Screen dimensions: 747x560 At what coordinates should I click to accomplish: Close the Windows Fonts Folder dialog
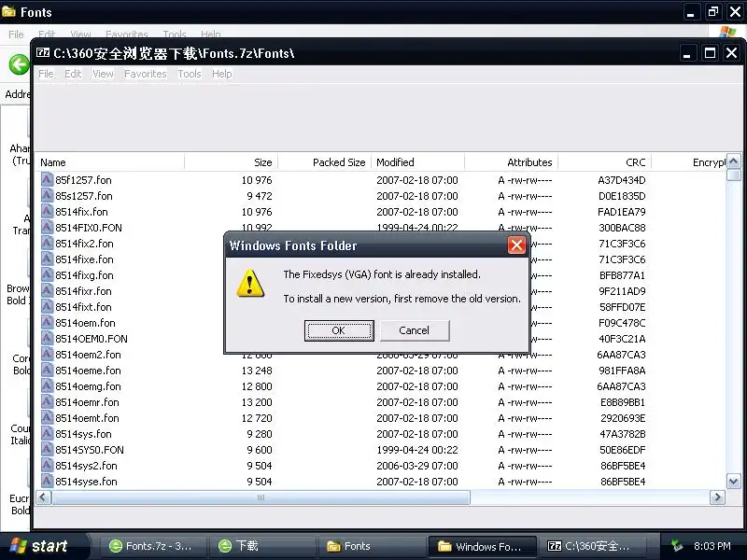(x=516, y=245)
